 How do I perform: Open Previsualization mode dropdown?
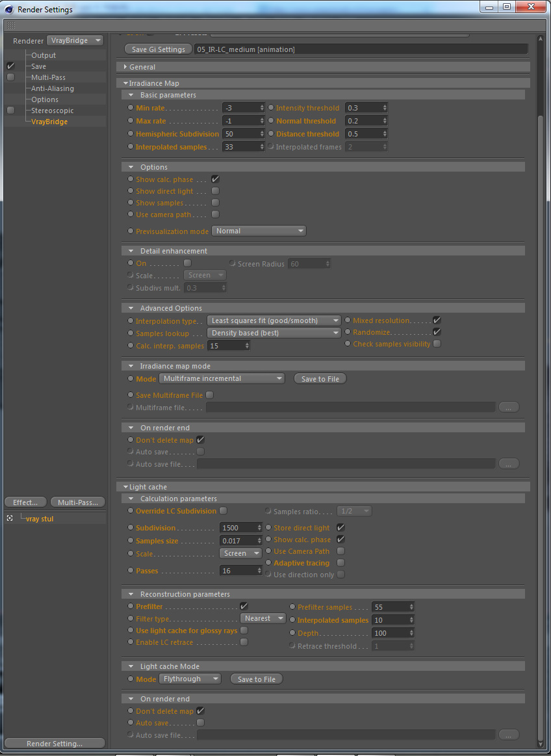click(259, 231)
